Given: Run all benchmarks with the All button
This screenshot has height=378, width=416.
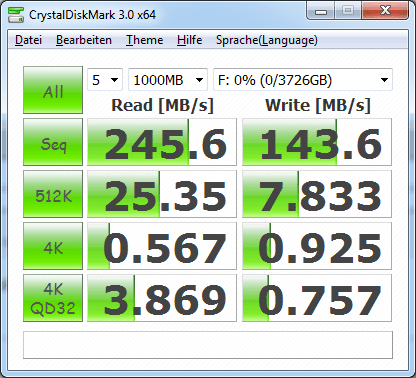Looking at the screenshot, I should click(x=53, y=90).
